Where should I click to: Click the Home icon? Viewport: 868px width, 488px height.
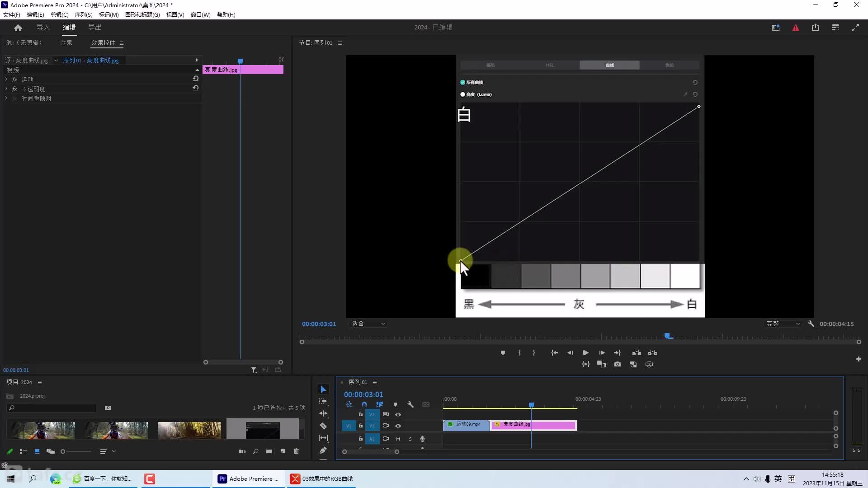tap(18, 28)
